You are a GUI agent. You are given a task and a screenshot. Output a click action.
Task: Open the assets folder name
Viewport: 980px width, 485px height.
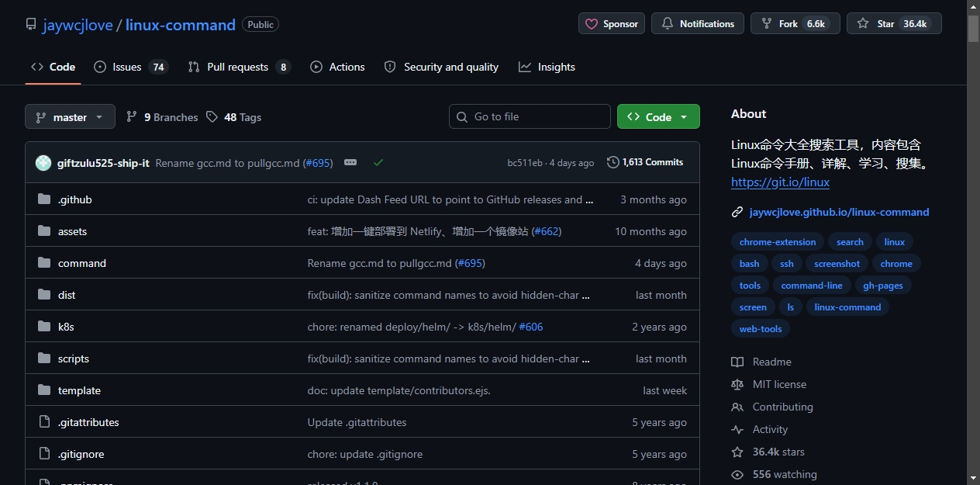click(72, 231)
